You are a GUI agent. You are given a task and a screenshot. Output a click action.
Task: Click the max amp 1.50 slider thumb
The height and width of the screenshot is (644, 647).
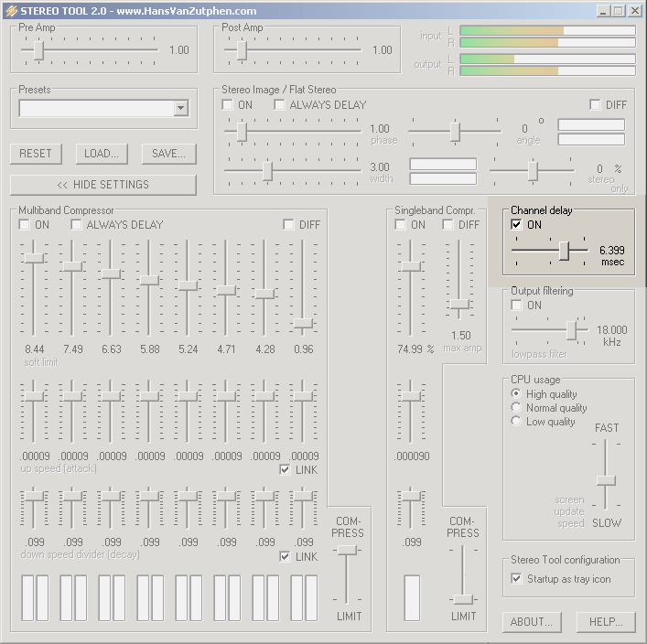point(458,305)
